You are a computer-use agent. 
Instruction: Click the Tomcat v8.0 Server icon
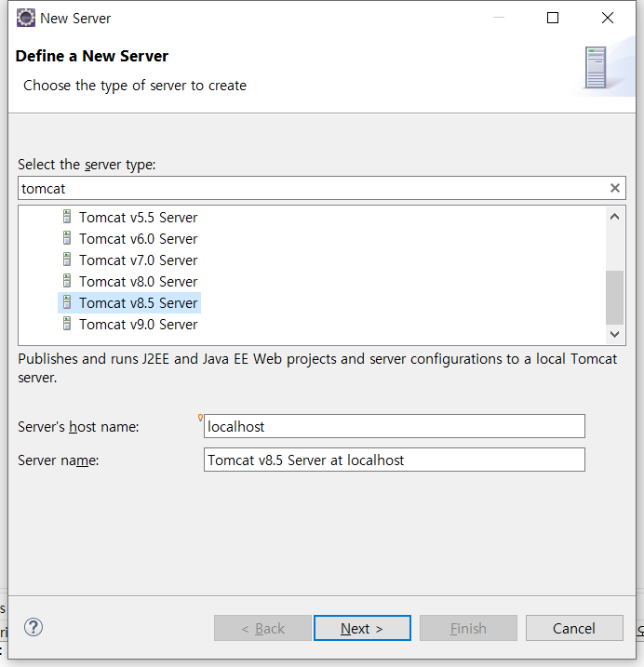[x=67, y=281]
